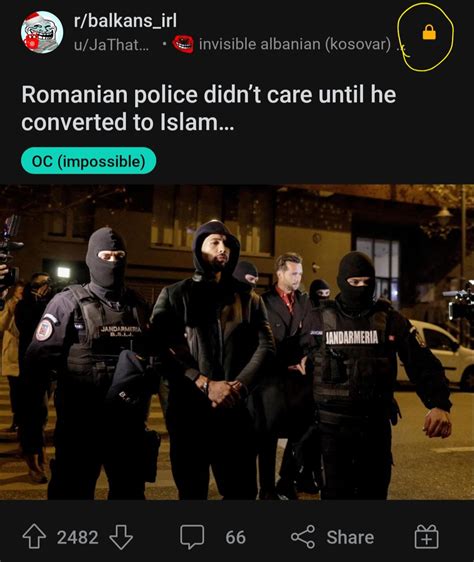
Task: Open the u/JaThat... user profile
Action: 111,44
